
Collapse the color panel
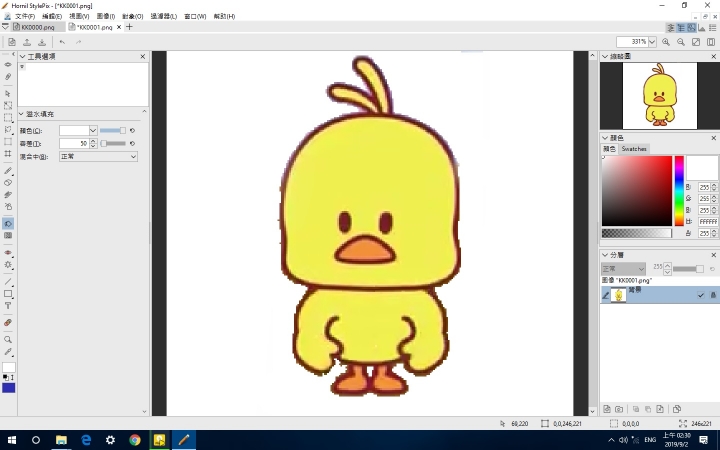(x=605, y=138)
